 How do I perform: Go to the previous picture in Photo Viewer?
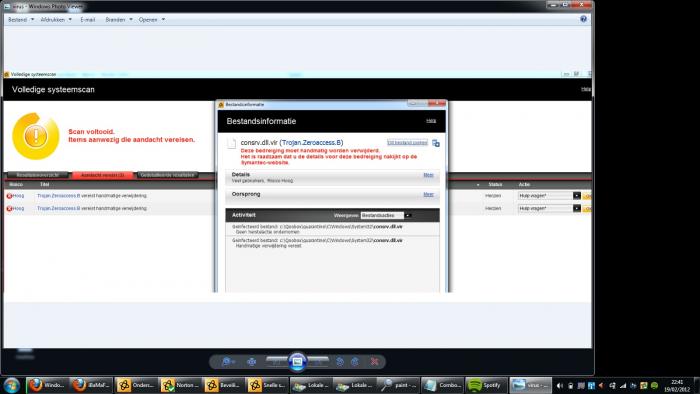pos(277,361)
